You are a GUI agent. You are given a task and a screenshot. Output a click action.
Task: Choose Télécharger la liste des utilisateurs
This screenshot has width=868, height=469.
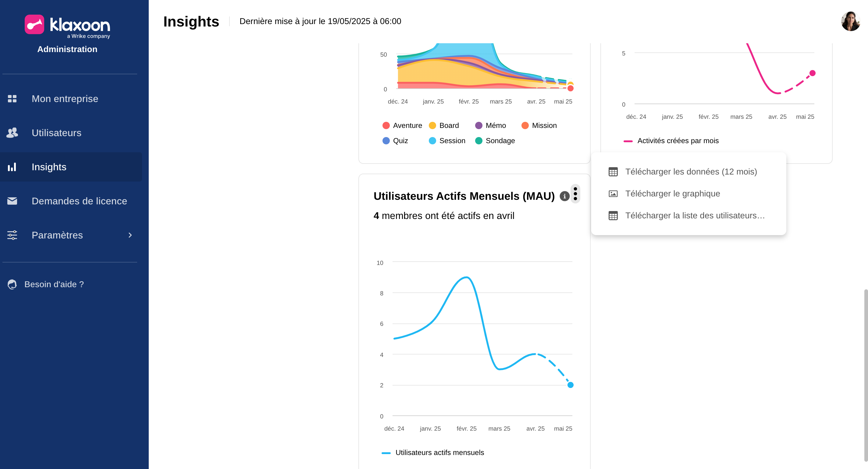(x=695, y=216)
